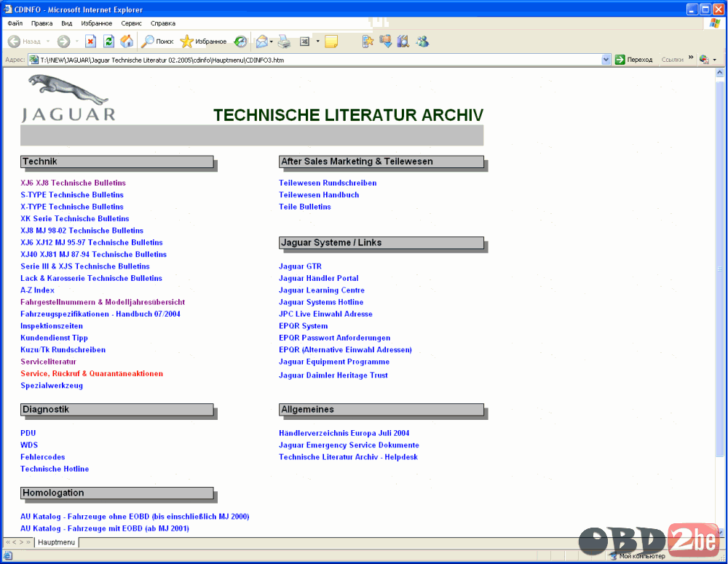Click the starred favorites toolbar icon

(x=368, y=41)
